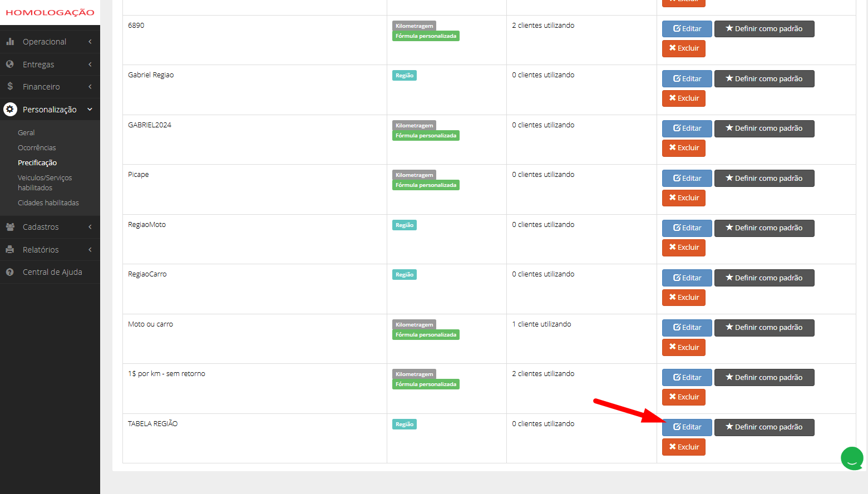Open the green chat bubble widget

(852, 458)
